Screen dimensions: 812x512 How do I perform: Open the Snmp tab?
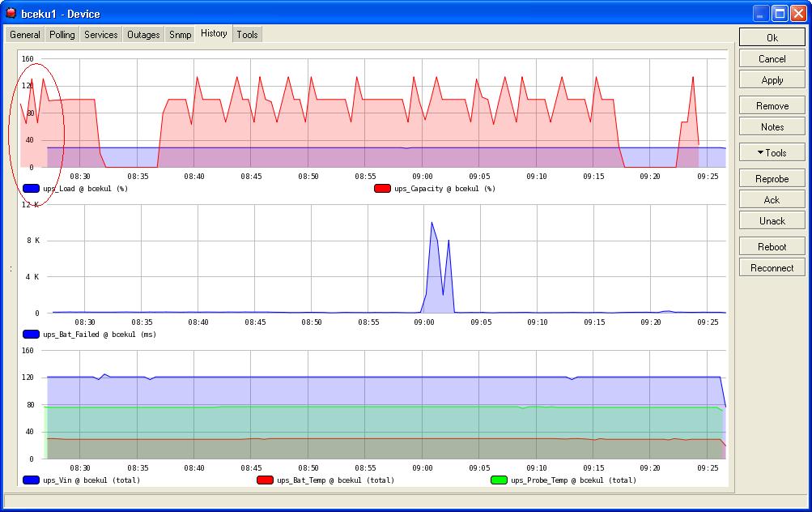(181, 35)
